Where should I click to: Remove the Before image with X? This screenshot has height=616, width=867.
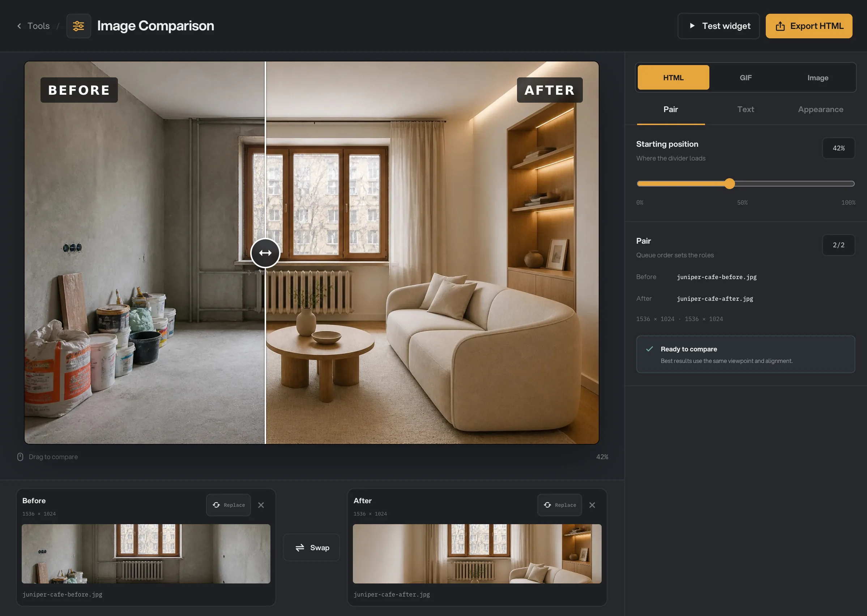point(261,505)
